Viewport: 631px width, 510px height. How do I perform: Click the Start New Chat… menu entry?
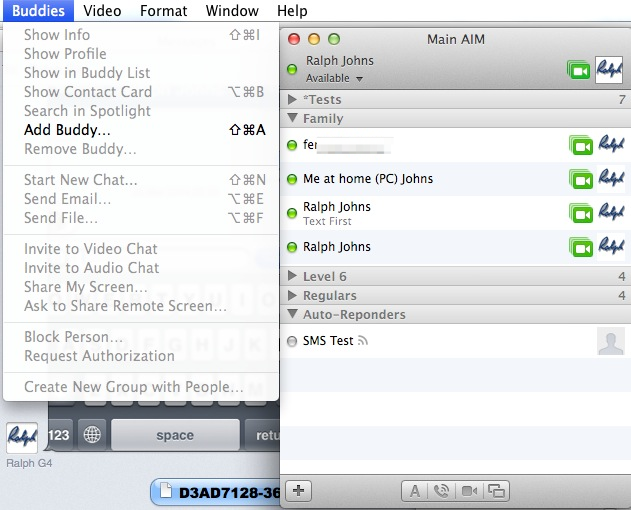(141, 180)
